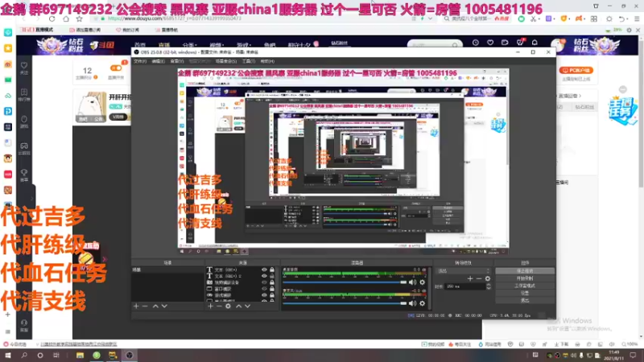Image resolution: width=644 pixels, height=362 pixels.
Task: Open the green browser taskbar icon
Action: 97,356
